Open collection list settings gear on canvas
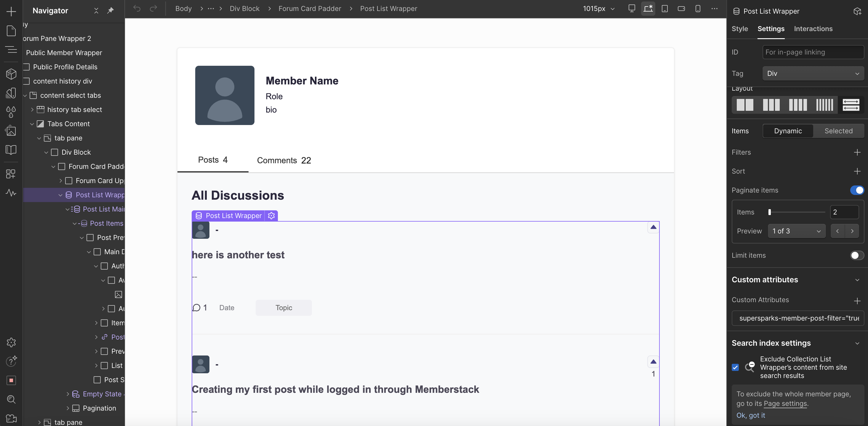Screen dimensions: 868x426 tap(271, 216)
